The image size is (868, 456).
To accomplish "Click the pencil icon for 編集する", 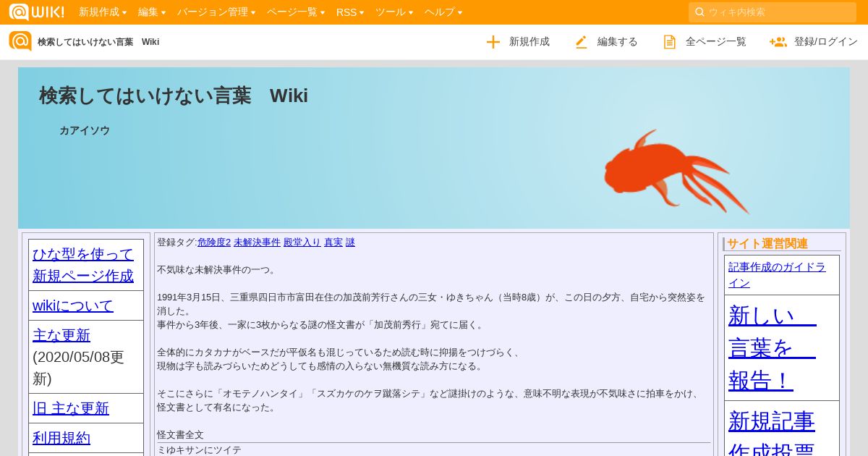I will pyautogui.click(x=582, y=42).
